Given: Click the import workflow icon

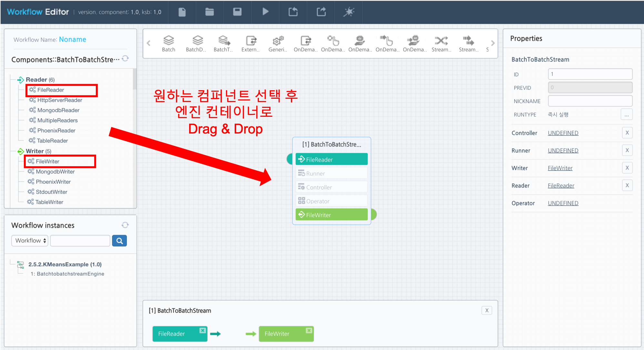Looking at the screenshot, I should (x=293, y=12).
